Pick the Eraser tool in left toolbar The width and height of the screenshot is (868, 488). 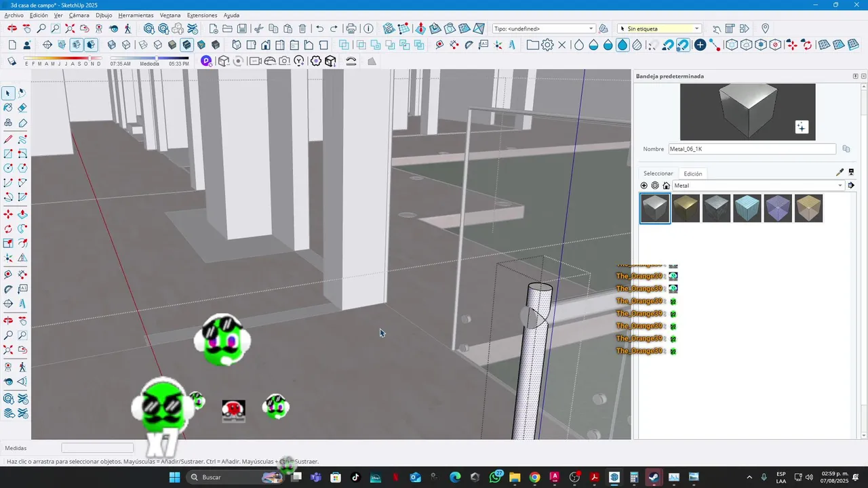coord(22,108)
